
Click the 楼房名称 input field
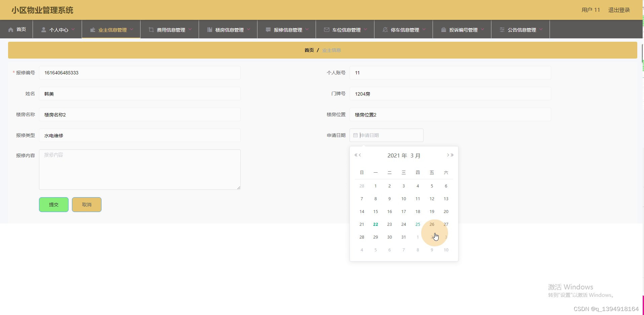[x=140, y=114]
